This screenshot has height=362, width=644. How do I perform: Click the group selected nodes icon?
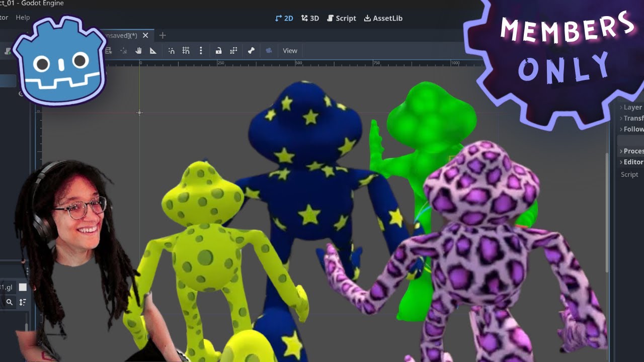tap(233, 50)
